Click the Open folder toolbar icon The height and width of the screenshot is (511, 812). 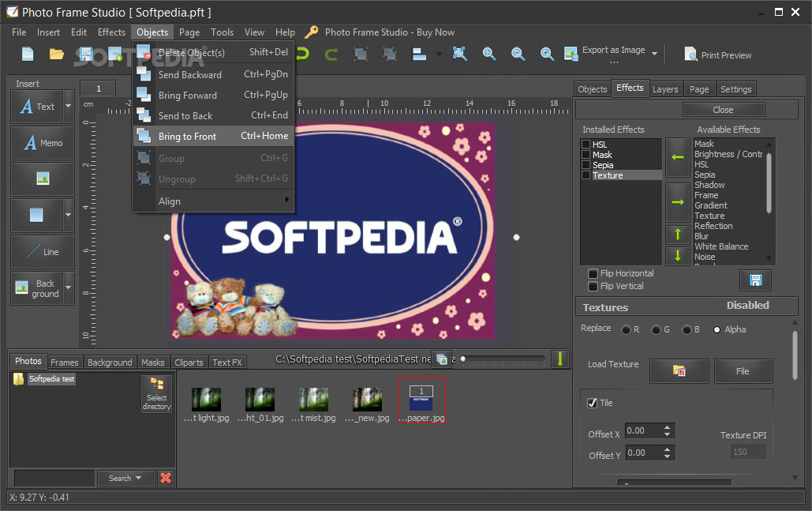point(57,54)
